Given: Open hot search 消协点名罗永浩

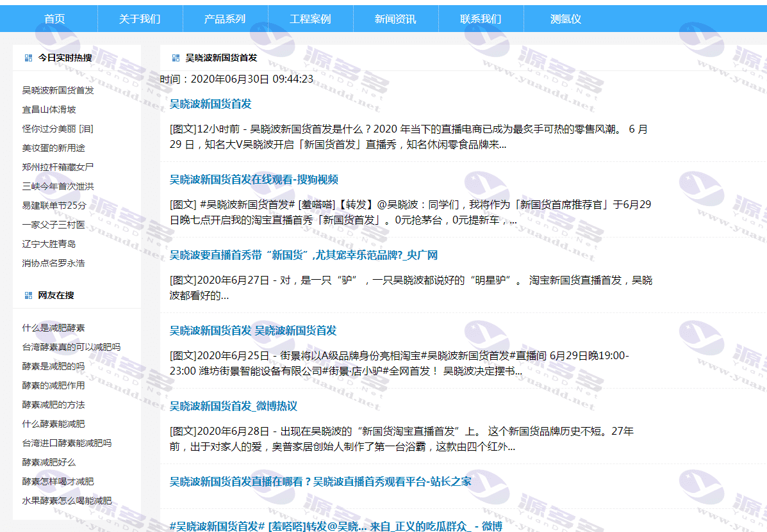Looking at the screenshot, I should point(53,263).
